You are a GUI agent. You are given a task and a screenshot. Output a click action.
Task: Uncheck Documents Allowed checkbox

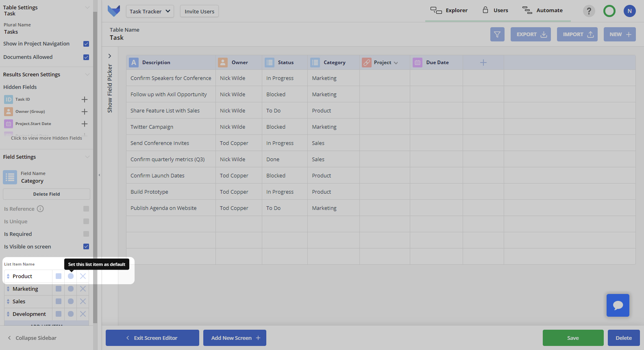tap(86, 57)
